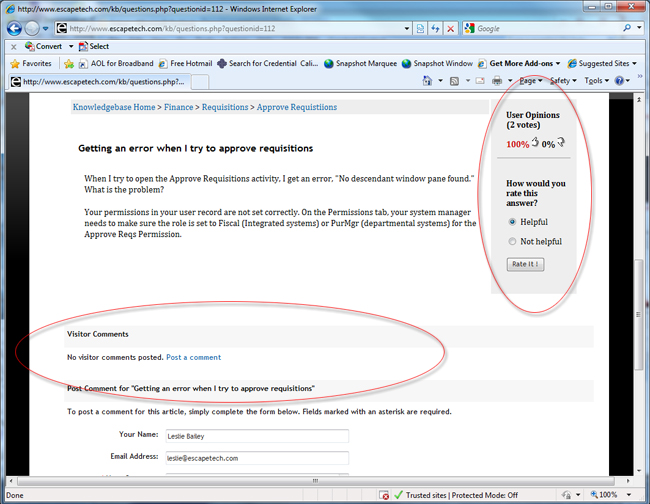Expand the Print options dropdown arrow
This screenshot has width=650, height=504.
pyautogui.click(x=510, y=80)
